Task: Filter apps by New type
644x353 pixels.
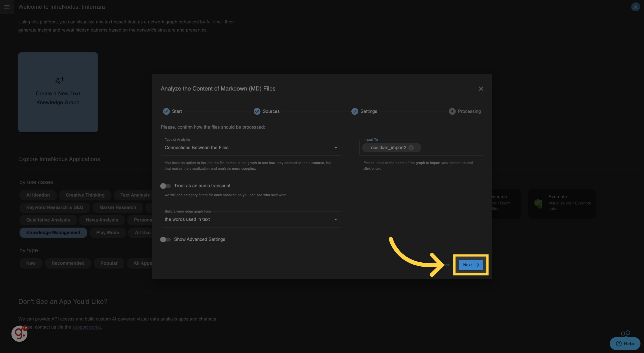Action: click(31, 263)
